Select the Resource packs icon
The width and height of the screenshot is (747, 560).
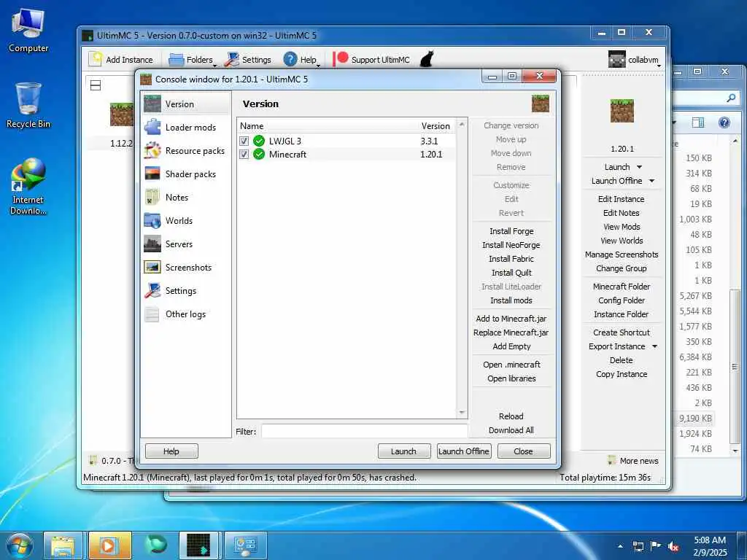coord(152,150)
